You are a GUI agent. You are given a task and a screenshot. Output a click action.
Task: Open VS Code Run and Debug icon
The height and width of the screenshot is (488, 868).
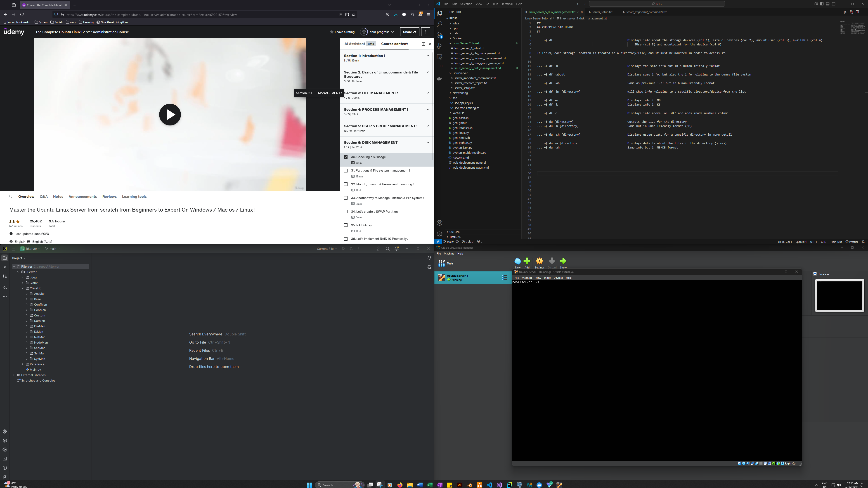pos(439,46)
